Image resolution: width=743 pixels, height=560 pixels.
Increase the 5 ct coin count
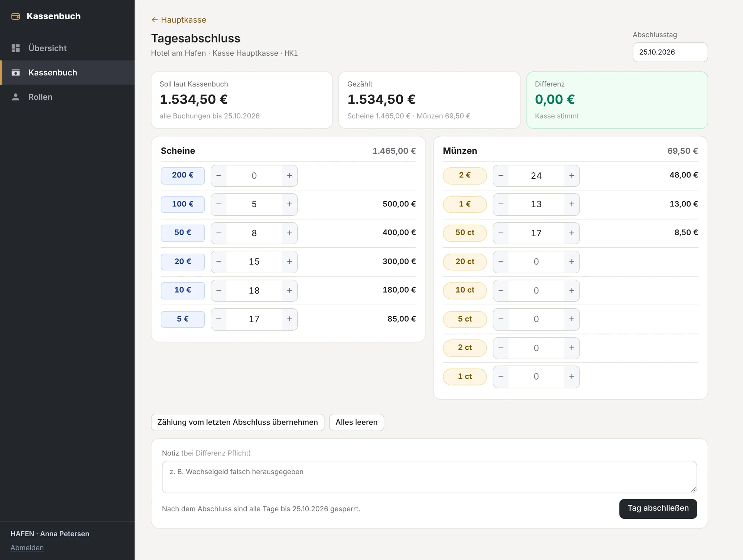[x=572, y=319]
